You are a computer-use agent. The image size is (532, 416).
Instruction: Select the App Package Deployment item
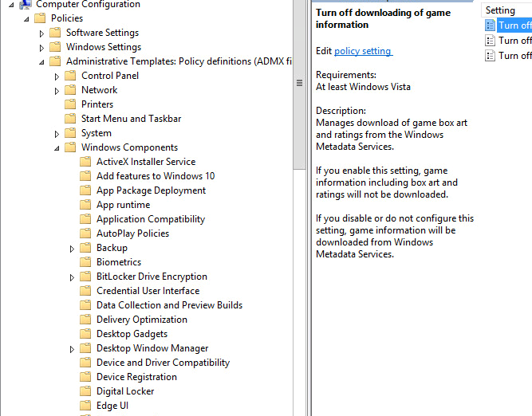coord(151,190)
